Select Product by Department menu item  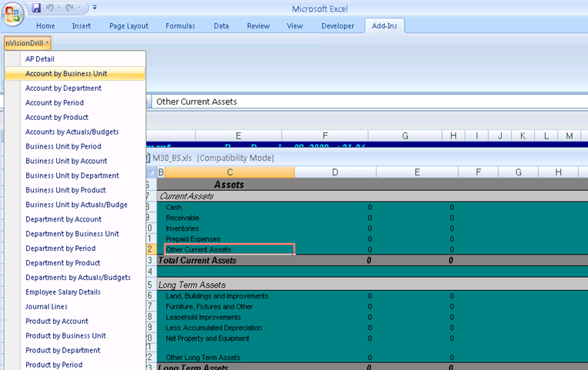(75, 350)
